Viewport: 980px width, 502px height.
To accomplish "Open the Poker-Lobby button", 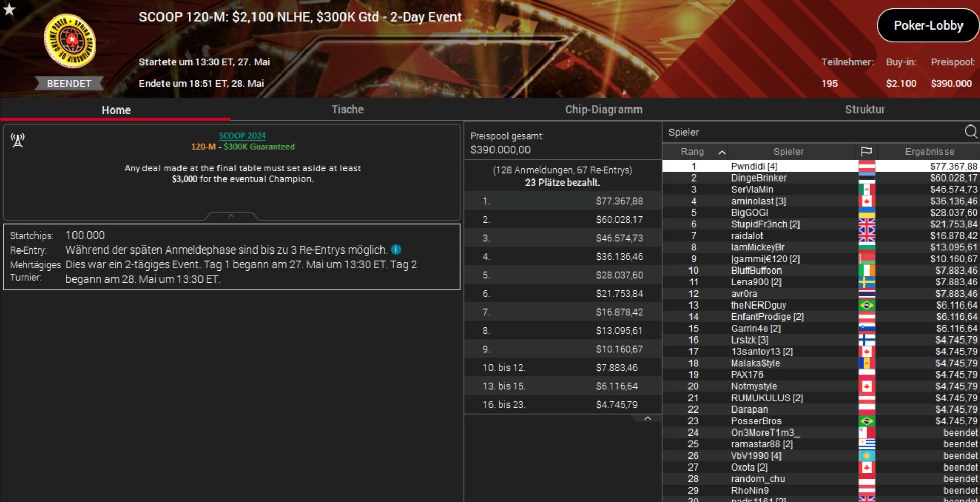I will coord(928,26).
